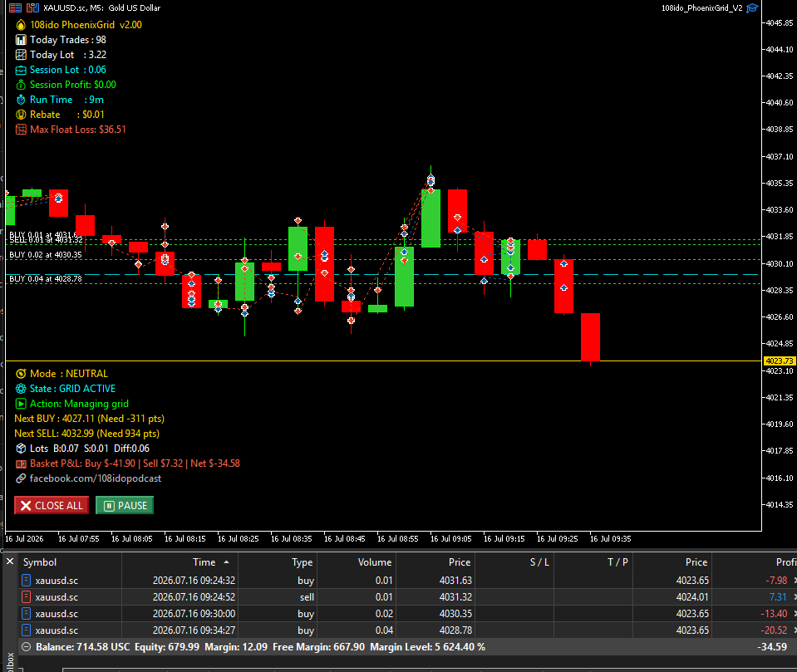This screenshot has width=797, height=672.
Task: Click the Next BUY 4027.11 text
Action: pyautogui.click(x=89, y=419)
